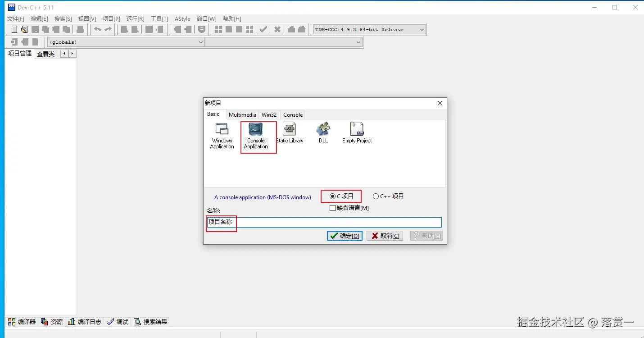Click the checkmark Syntax Check toolbar icon

coord(263,29)
